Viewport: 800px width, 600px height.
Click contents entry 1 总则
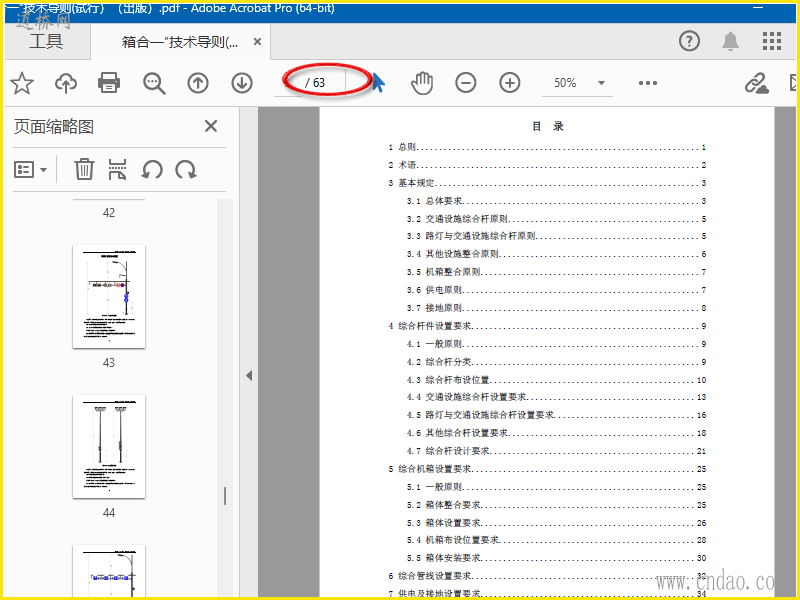click(546, 147)
